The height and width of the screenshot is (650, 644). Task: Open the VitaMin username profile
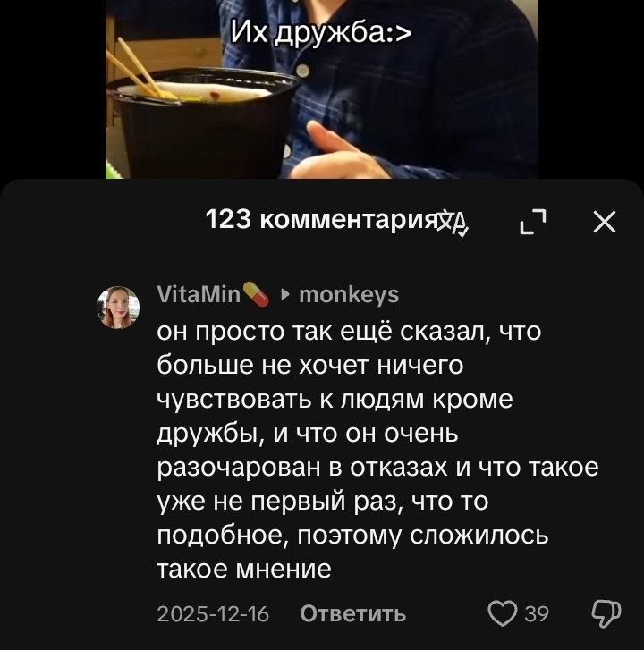coord(199,295)
